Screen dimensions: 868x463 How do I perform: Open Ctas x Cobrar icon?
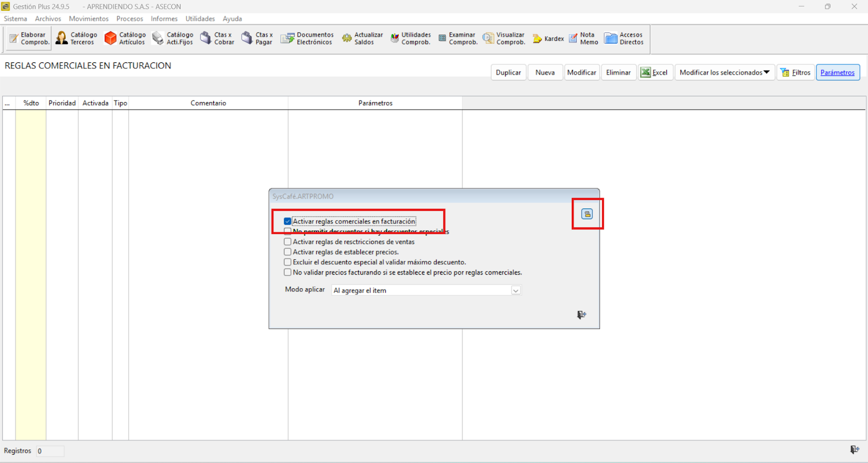(217, 39)
